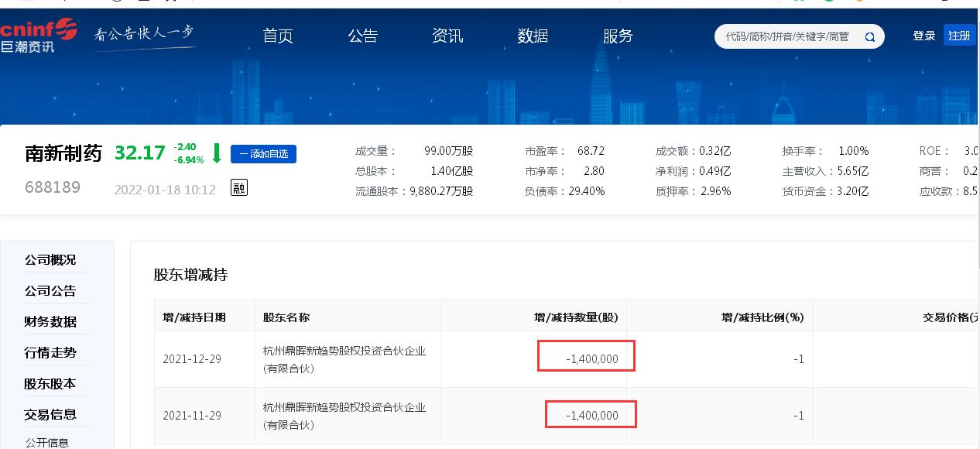Click the 融 margin trading badge
Screen dimensions: 980x449
[x=239, y=187]
